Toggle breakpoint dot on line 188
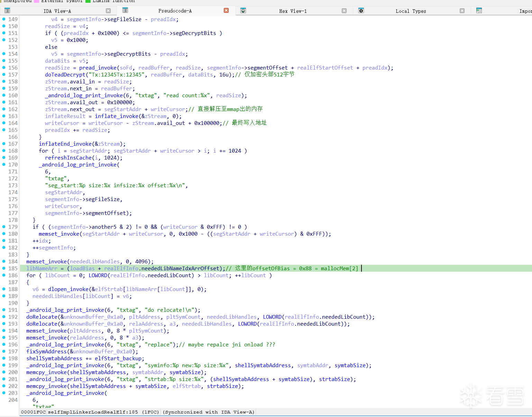Viewport: 532px width, 417px height. coord(4,289)
